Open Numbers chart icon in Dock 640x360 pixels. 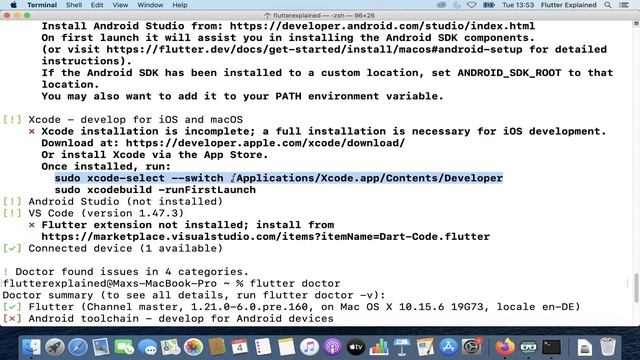379,347
